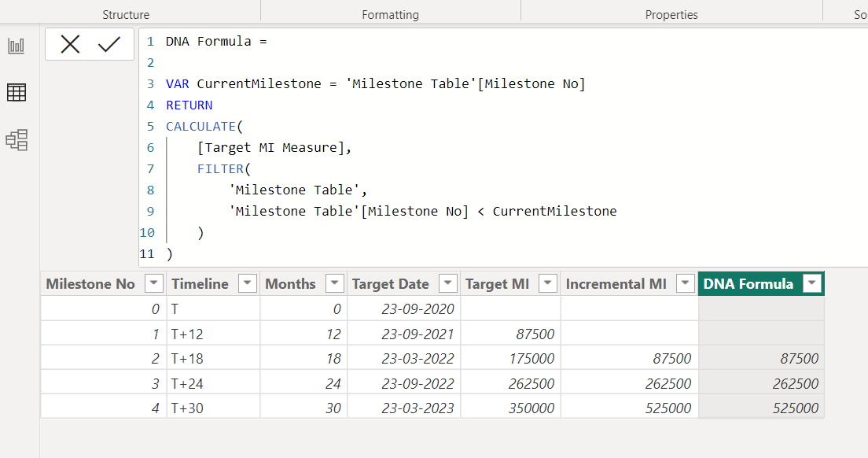
Task: Expand Months column filter dropdown
Action: pyautogui.click(x=335, y=284)
